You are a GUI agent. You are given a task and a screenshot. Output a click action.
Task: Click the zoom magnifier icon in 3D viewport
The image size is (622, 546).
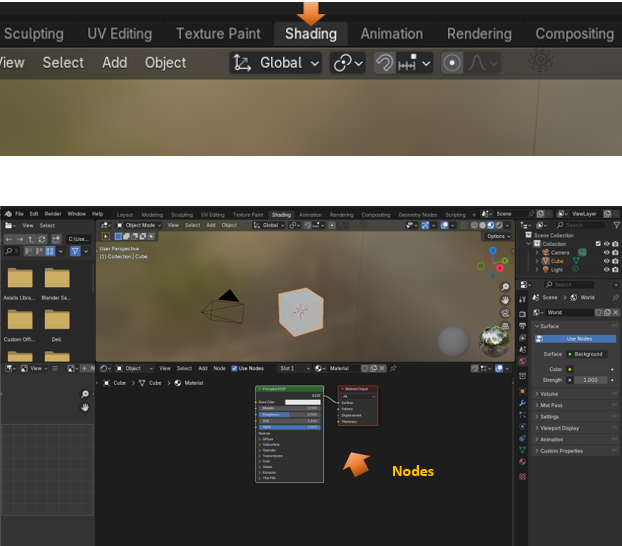[x=507, y=287]
